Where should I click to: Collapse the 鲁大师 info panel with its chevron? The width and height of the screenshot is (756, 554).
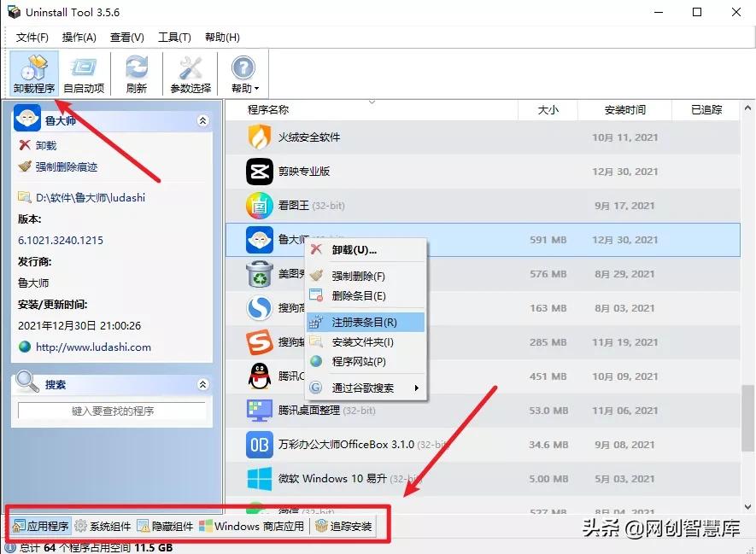(x=203, y=121)
